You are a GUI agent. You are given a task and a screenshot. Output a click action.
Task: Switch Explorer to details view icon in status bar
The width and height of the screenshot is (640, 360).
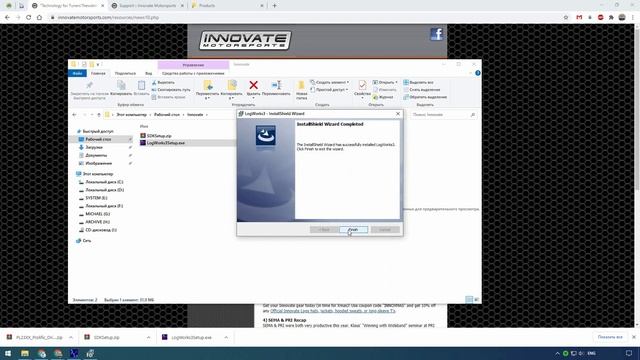(469, 300)
